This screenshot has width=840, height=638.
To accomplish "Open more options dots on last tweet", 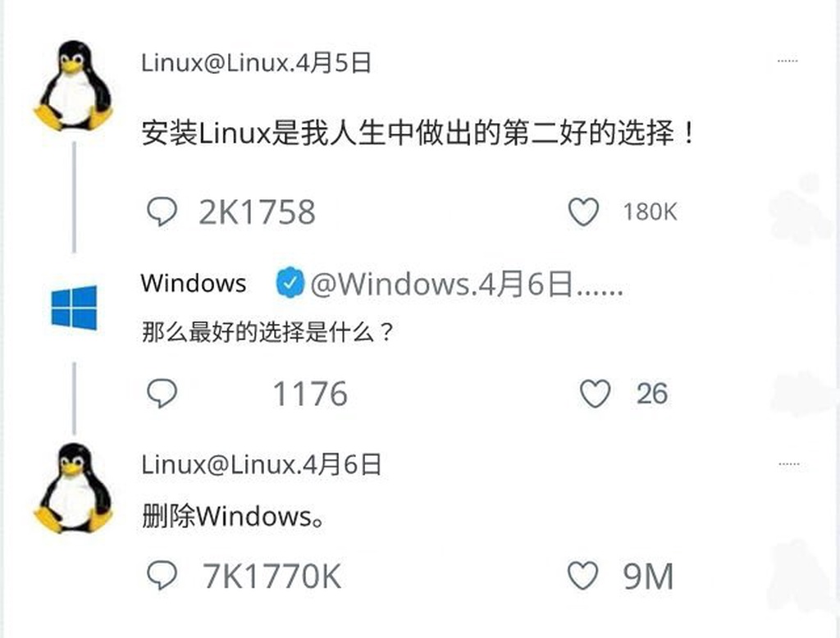I will 788,464.
